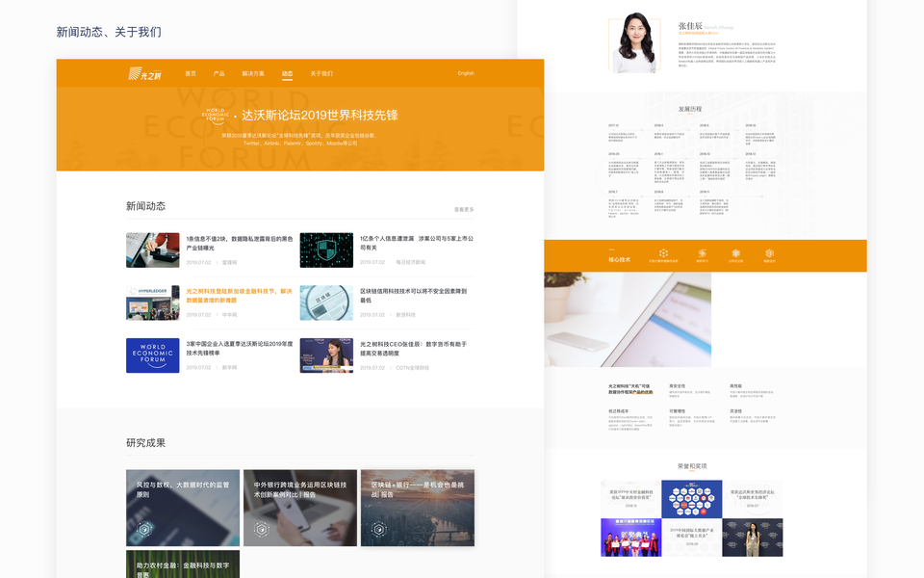Image resolution: width=924 pixels, height=578 pixels.
Task: Open the 产品 nav menu item
Action: tap(218, 74)
